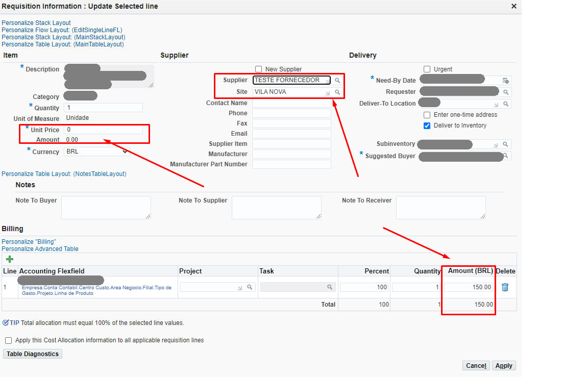Click the Subinventory search magnifier icon

[505, 144]
